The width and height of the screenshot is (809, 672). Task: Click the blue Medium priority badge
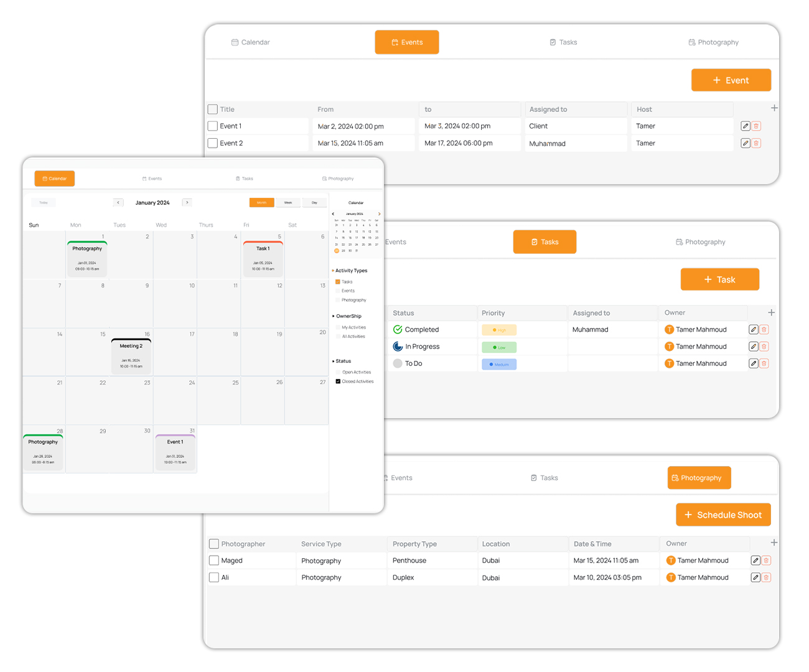(499, 364)
